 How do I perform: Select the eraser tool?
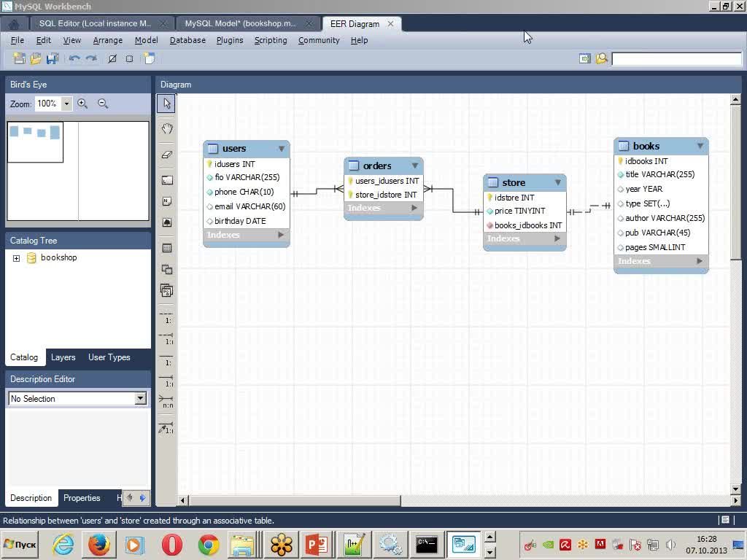click(x=166, y=155)
